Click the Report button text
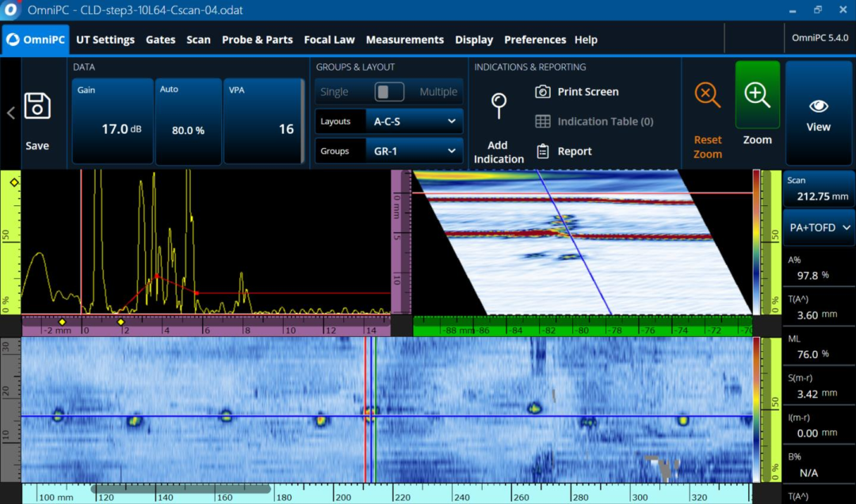This screenshot has width=856, height=504. pyautogui.click(x=575, y=151)
